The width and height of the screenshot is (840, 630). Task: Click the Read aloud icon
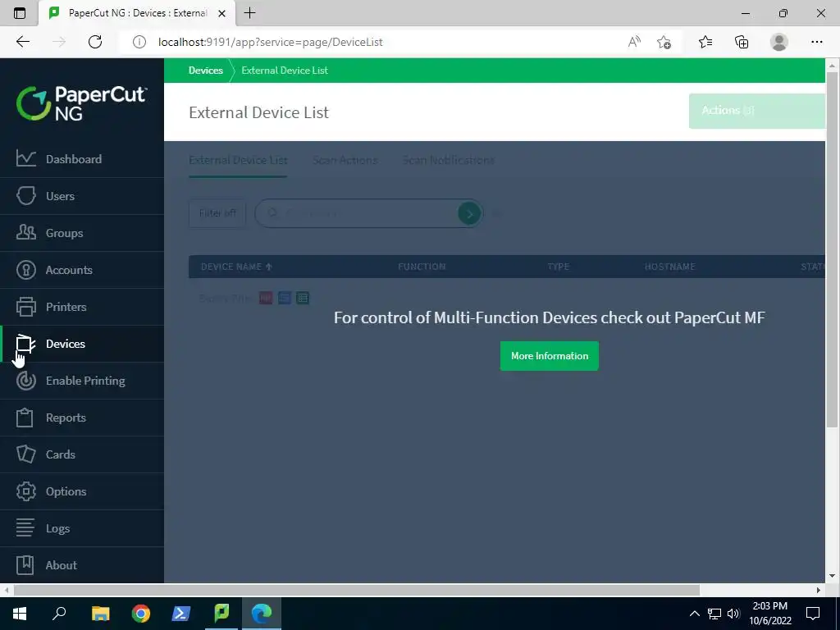634,42
